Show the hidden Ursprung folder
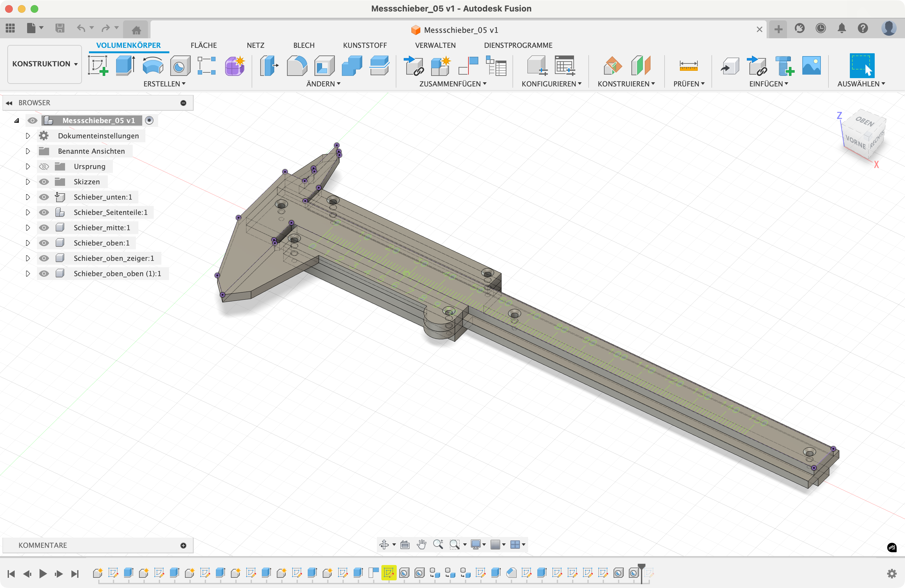 click(44, 166)
